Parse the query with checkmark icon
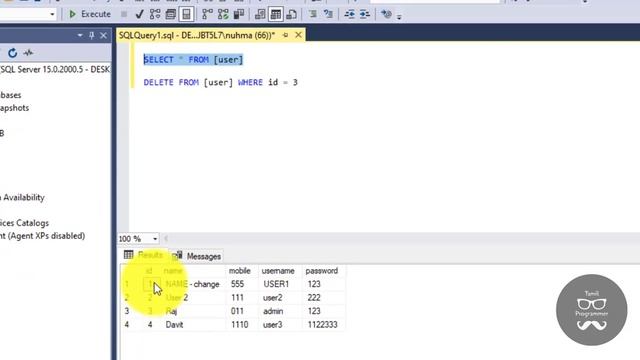Image resolution: width=640 pixels, height=360 pixels. 139,14
